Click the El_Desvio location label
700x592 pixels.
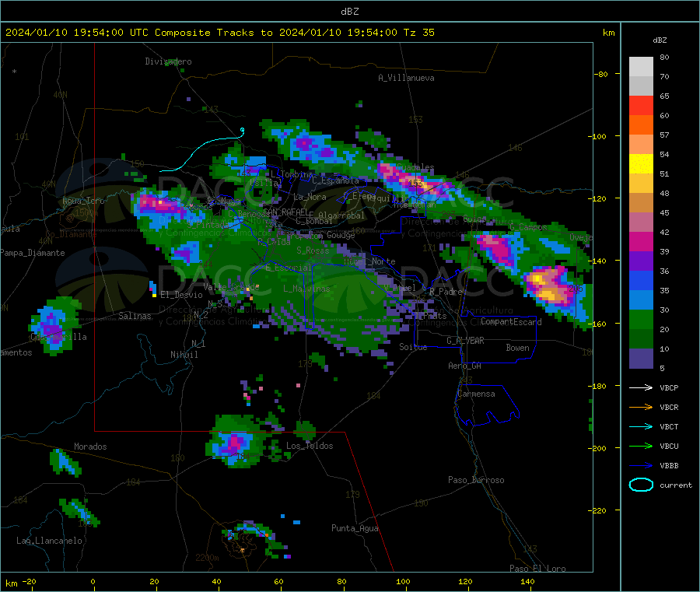[x=181, y=295]
